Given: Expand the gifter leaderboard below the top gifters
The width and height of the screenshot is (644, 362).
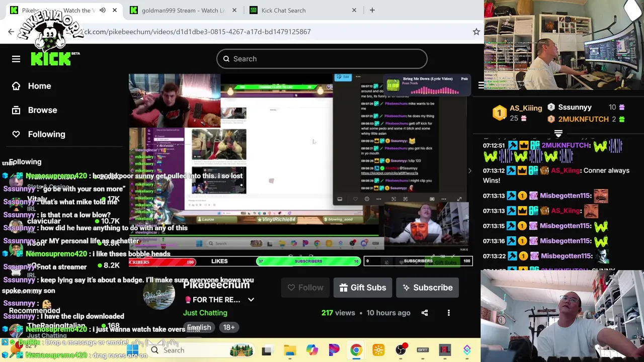Looking at the screenshot, I should click(x=558, y=134).
